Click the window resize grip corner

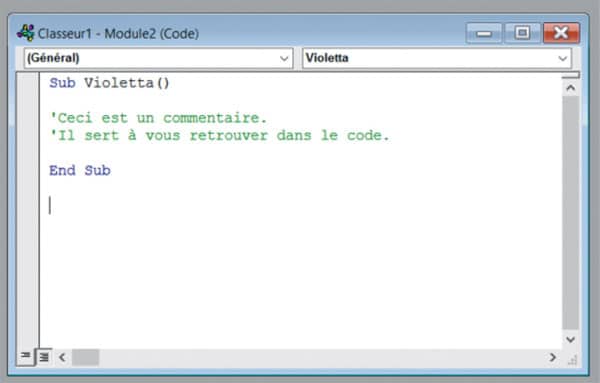click(572, 360)
